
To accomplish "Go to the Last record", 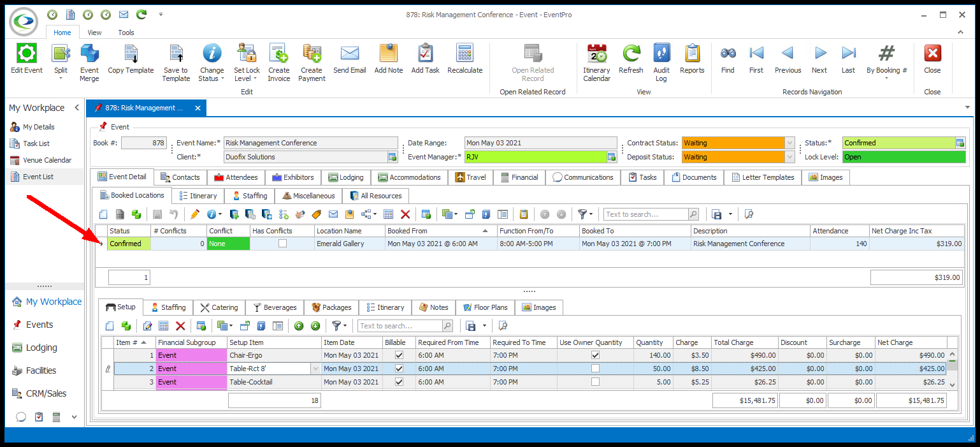I will point(848,59).
